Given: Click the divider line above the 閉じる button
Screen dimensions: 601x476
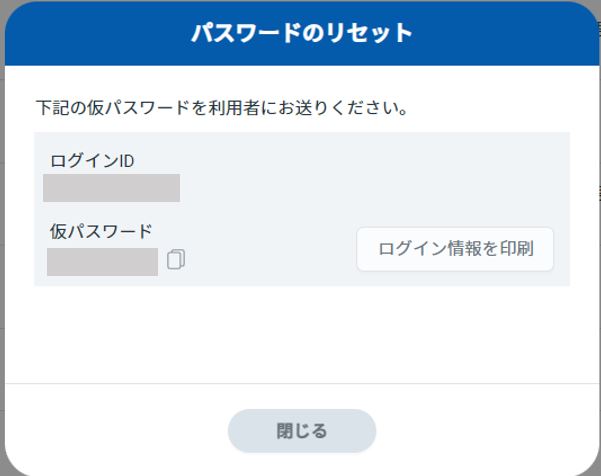Looking at the screenshot, I should [302, 383].
